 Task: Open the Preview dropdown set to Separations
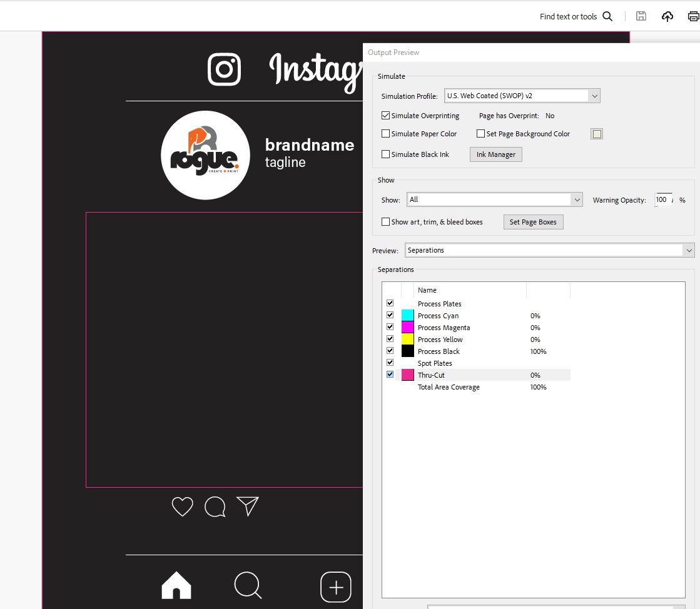click(x=550, y=250)
